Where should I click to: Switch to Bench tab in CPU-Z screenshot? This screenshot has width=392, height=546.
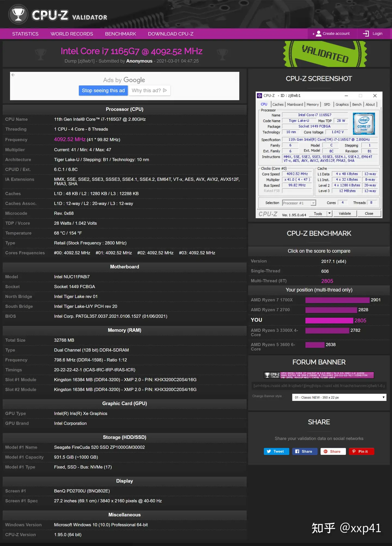357,105
